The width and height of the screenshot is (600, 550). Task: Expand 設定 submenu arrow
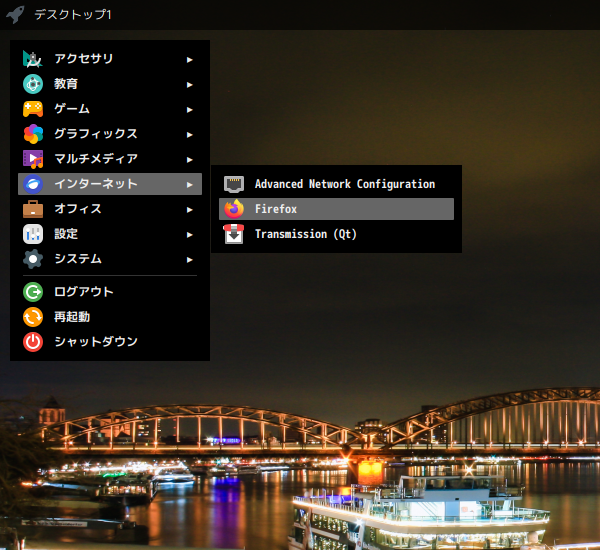coord(189,235)
